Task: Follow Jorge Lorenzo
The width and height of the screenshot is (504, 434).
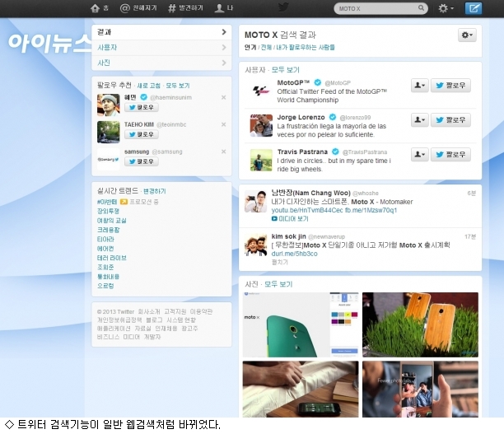Action: tap(450, 120)
